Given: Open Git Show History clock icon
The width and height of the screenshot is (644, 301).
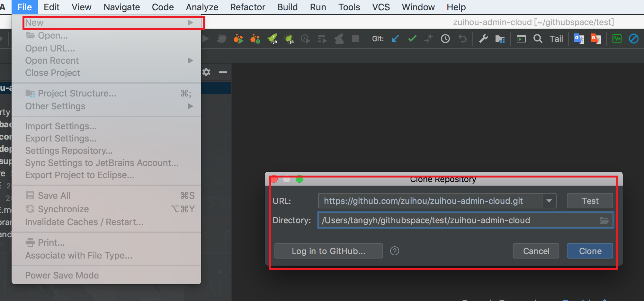Looking at the screenshot, I should (x=445, y=39).
